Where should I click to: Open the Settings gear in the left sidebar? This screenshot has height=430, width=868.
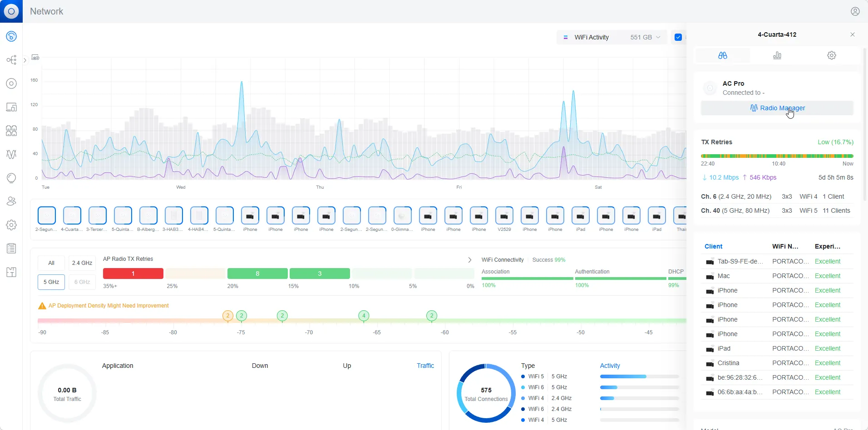point(11,225)
